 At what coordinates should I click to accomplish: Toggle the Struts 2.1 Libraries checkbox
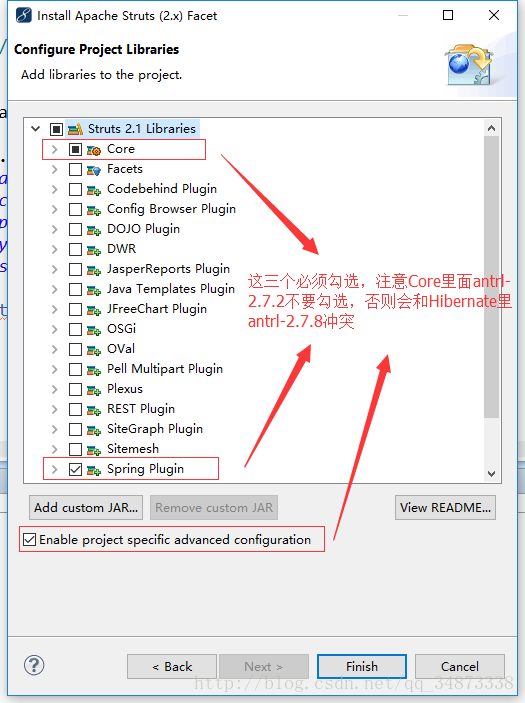pos(56,129)
